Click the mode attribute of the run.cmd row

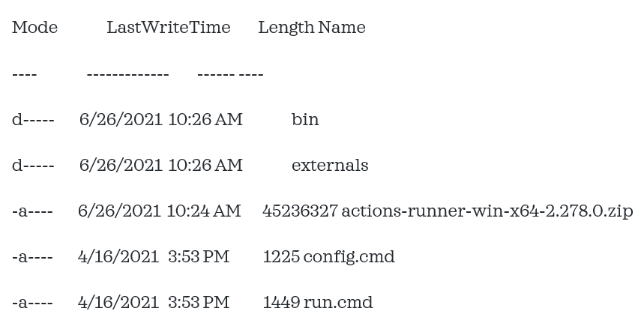click(32, 303)
